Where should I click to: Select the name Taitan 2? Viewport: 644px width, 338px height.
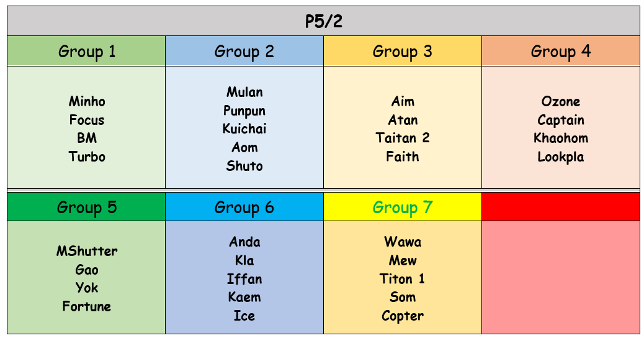[403, 138]
